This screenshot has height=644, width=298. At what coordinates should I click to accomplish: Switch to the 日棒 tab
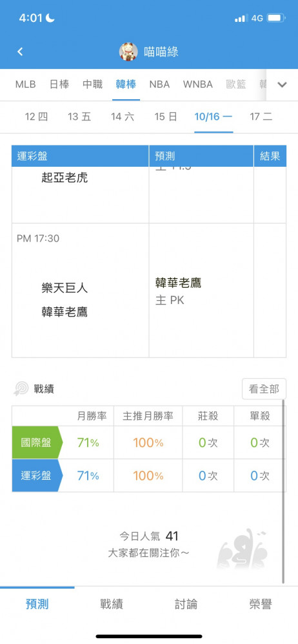click(x=59, y=84)
